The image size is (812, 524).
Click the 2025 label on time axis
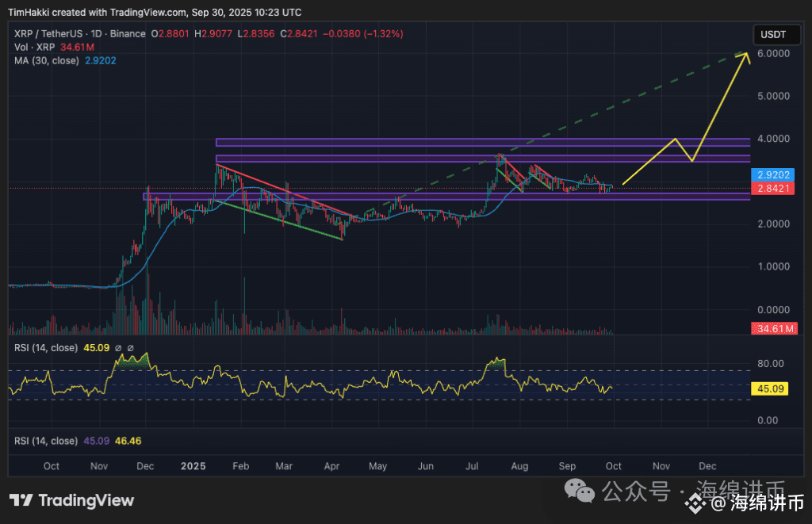193,466
